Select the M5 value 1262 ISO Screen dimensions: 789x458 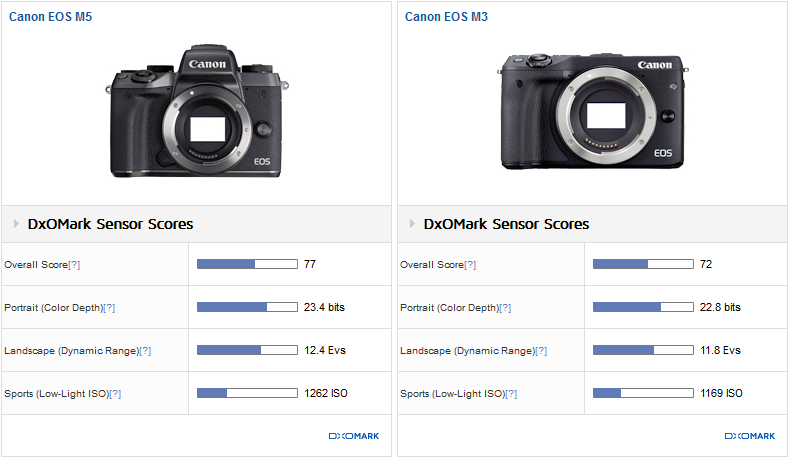(326, 393)
